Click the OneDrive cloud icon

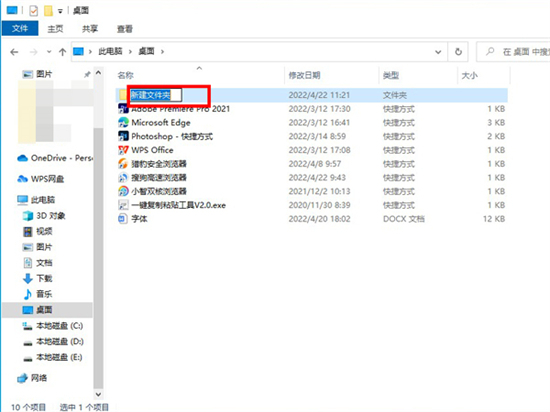[22, 158]
